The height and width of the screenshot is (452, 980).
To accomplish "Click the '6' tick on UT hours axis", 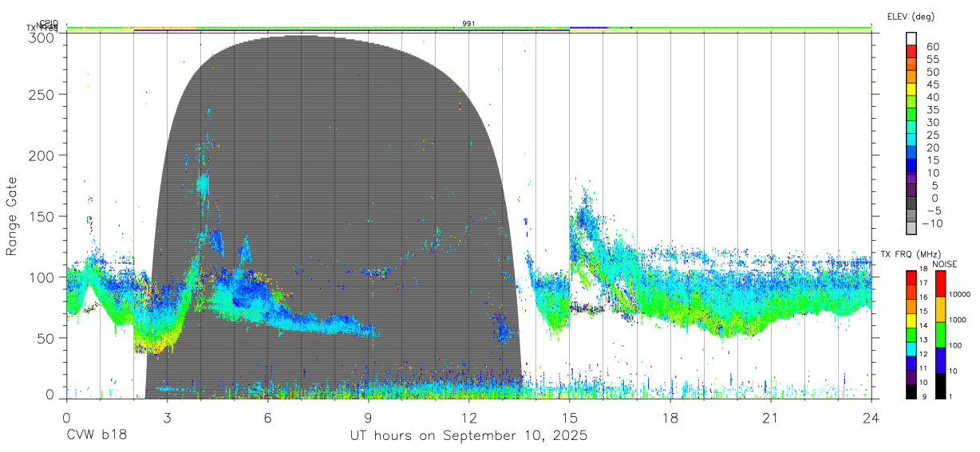I will 267,418.
